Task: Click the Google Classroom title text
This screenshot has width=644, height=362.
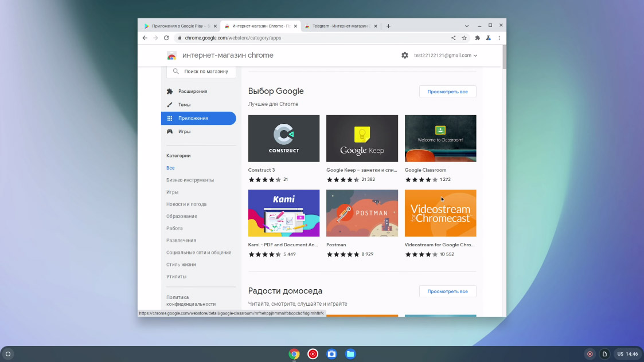Action: [x=426, y=170]
